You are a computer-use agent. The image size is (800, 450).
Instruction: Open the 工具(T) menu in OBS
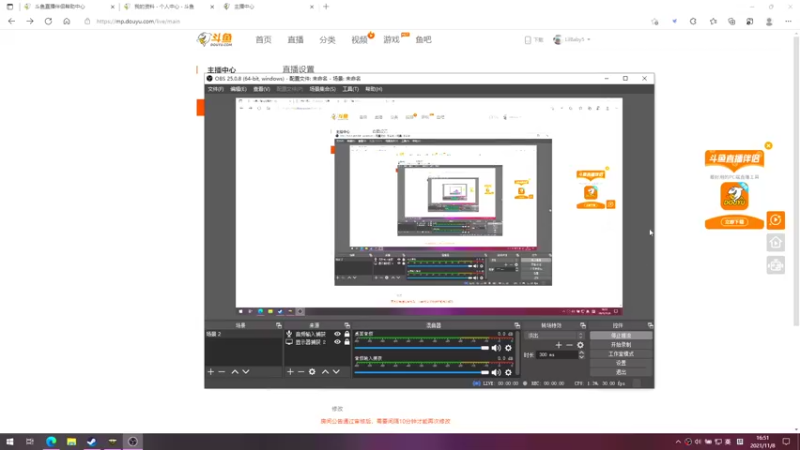[x=351, y=89]
